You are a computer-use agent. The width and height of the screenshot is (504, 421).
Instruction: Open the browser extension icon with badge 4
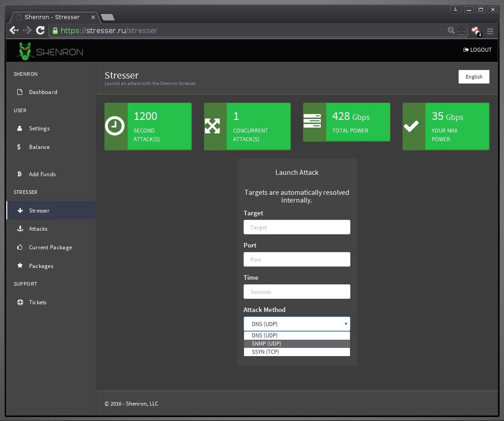476,31
